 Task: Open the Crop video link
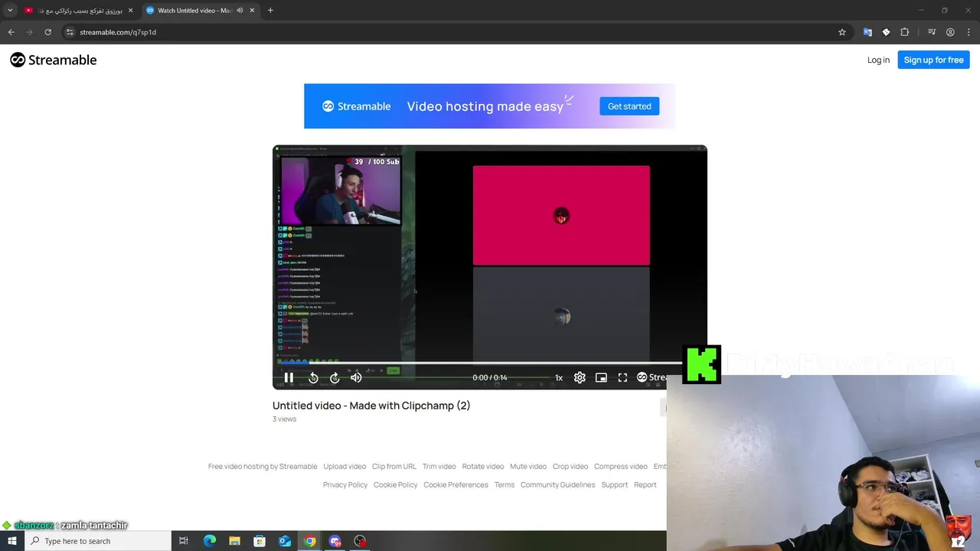point(570,466)
